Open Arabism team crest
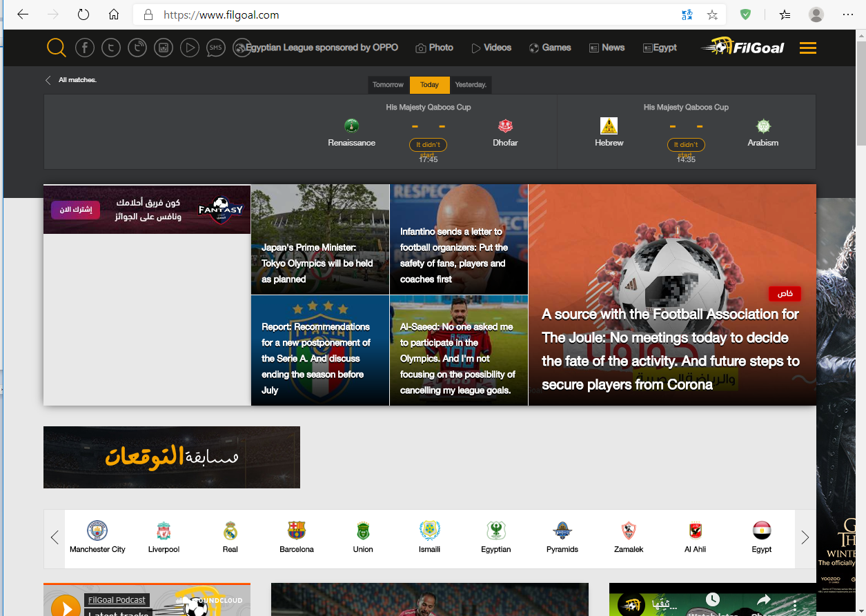Image resolution: width=866 pixels, height=616 pixels. tap(763, 126)
